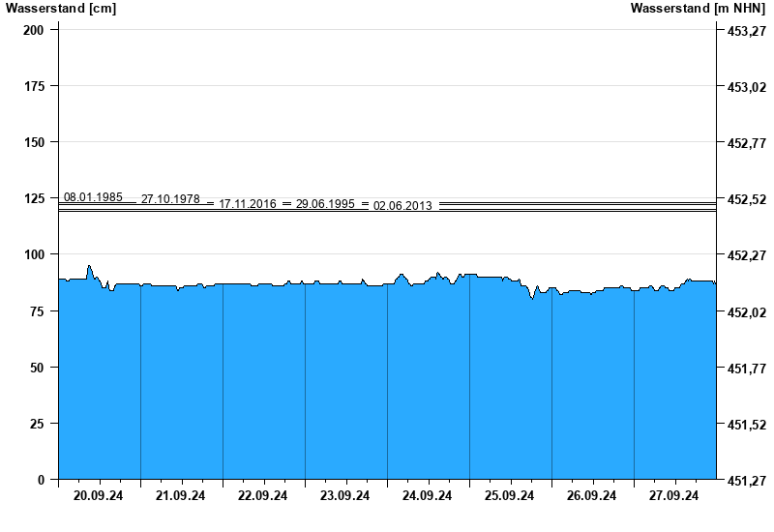Click the 24.09.24 date label
The width and height of the screenshot is (774, 532).
pos(428,496)
